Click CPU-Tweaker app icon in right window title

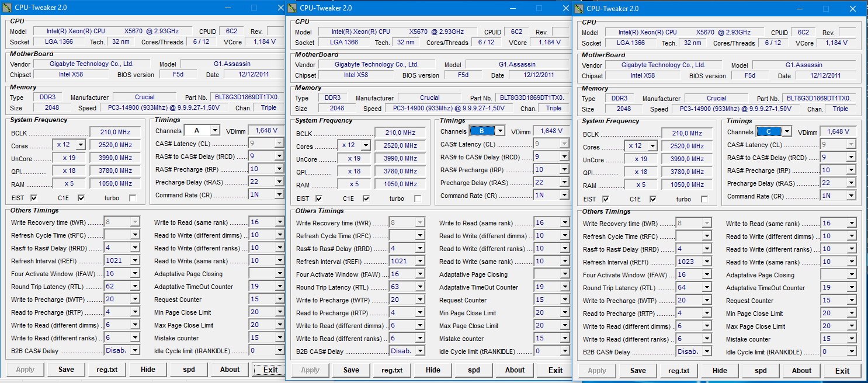coord(579,9)
